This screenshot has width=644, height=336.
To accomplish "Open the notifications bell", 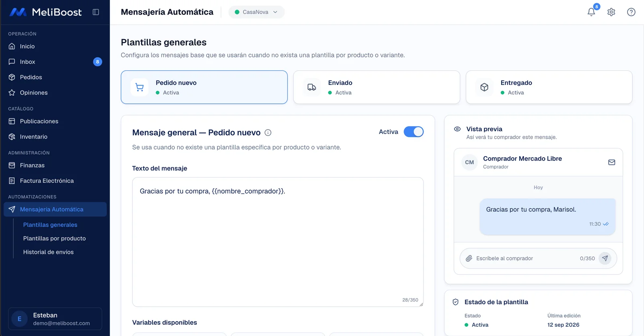I will tap(591, 12).
